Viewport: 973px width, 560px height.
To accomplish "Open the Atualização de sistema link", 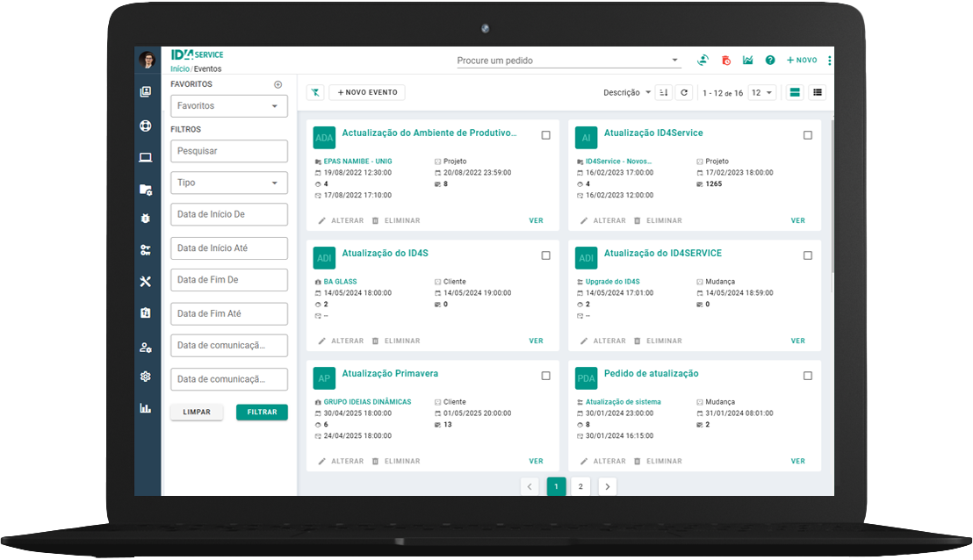I will tap(623, 402).
